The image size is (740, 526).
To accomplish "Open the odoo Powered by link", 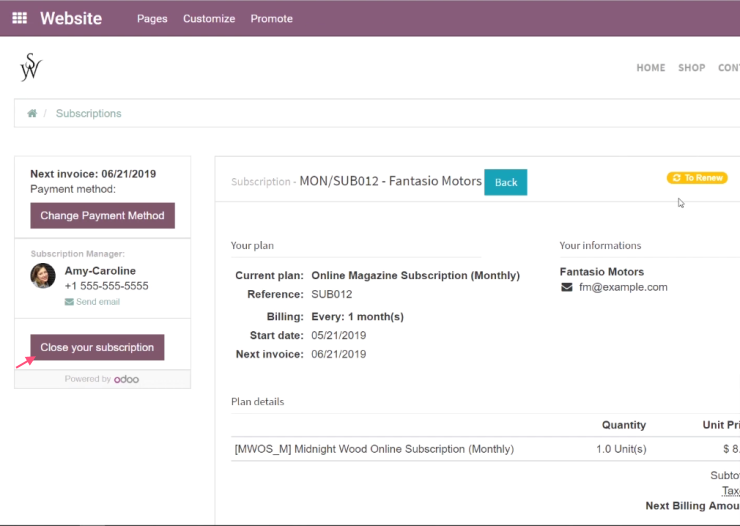I will 126,379.
